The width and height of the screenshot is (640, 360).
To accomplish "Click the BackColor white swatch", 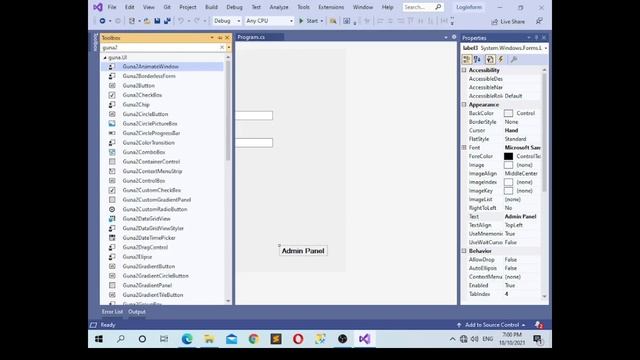I will click(x=508, y=113).
